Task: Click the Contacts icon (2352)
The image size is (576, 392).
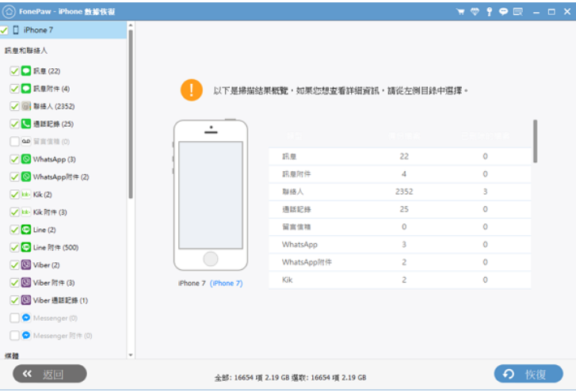Action: [25, 106]
